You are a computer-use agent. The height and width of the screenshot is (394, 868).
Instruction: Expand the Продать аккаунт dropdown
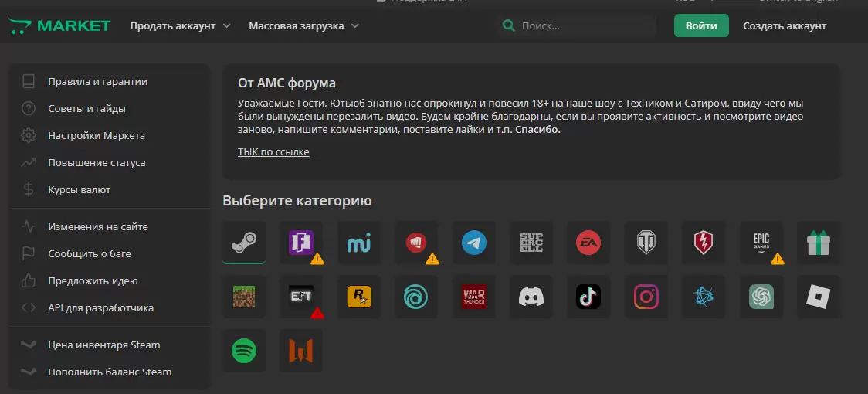click(x=180, y=26)
